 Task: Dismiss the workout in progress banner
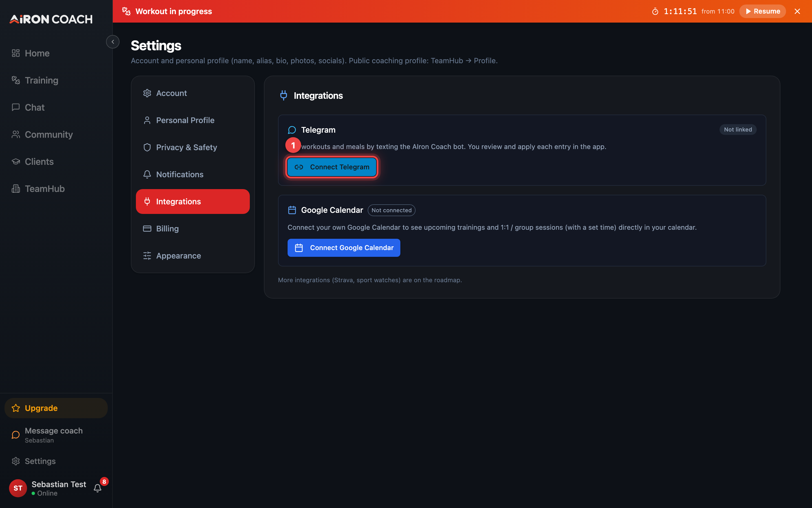click(x=797, y=11)
